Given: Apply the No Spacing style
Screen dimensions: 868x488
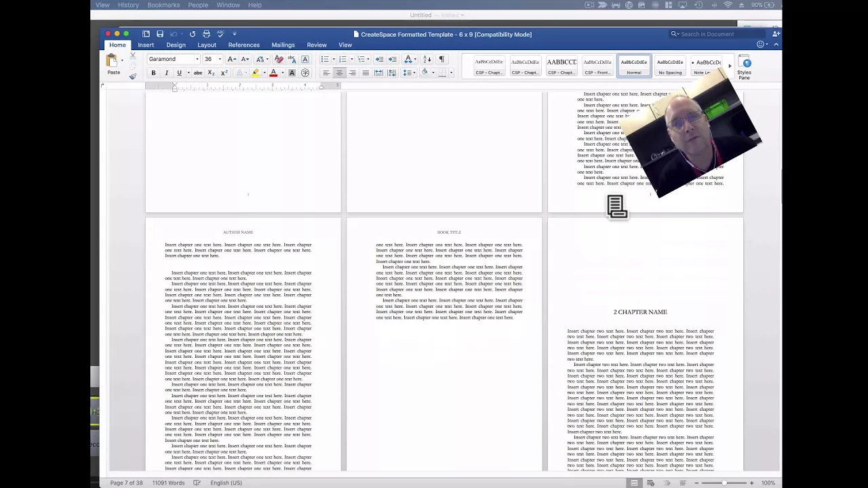Looking at the screenshot, I should coord(670,66).
